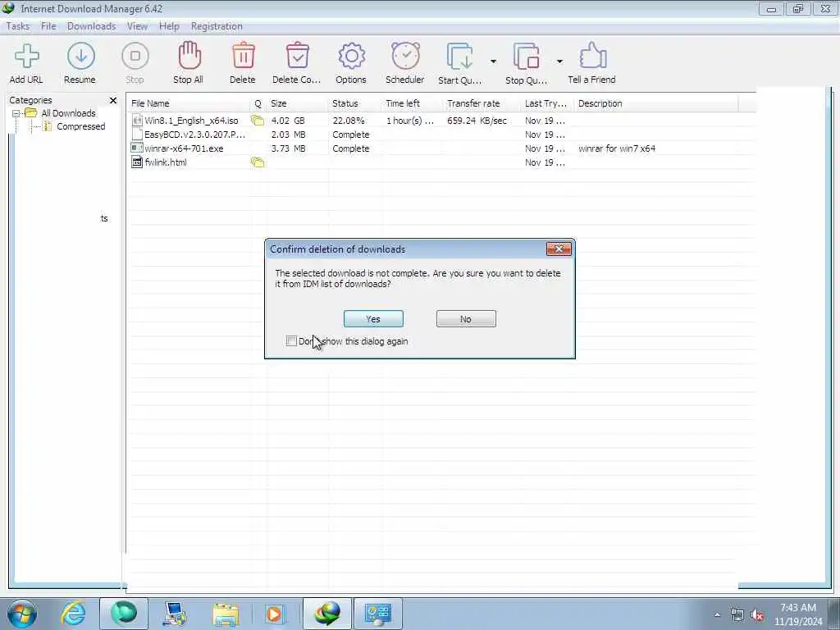Sort by the Transfer rate column header
Viewport: 840px width, 630px height.
pyautogui.click(x=482, y=103)
